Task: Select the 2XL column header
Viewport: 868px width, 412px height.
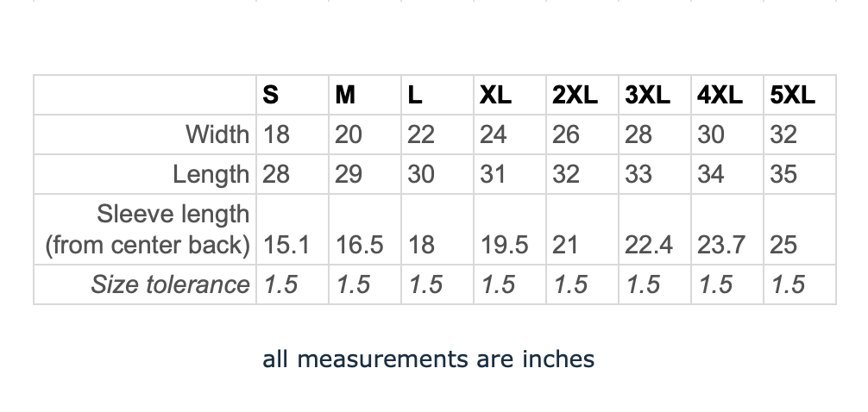Action: [x=575, y=95]
